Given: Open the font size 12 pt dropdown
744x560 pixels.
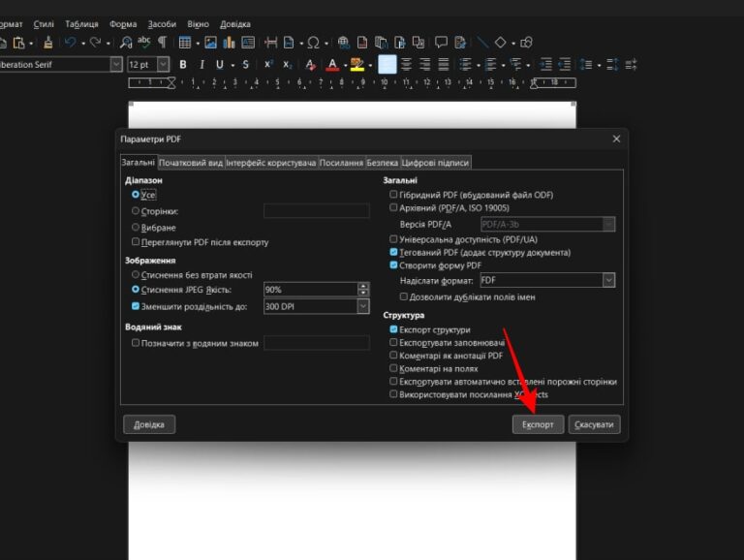Looking at the screenshot, I should (x=162, y=65).
